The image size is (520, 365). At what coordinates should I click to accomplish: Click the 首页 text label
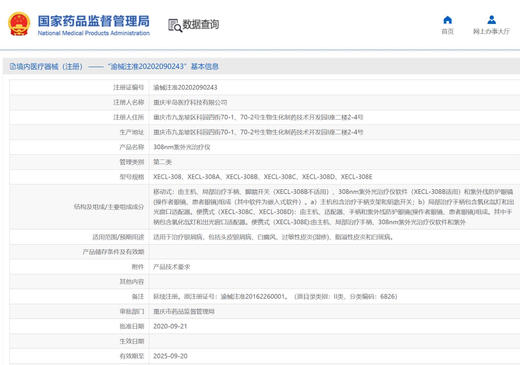point(447,31)
